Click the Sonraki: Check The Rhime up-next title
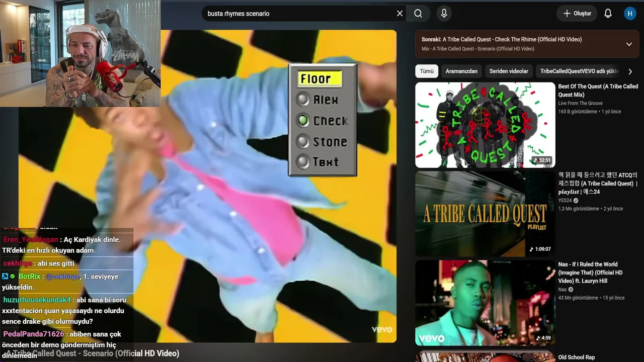The height and width of the screenshot is (362, 644). point(502,39)
